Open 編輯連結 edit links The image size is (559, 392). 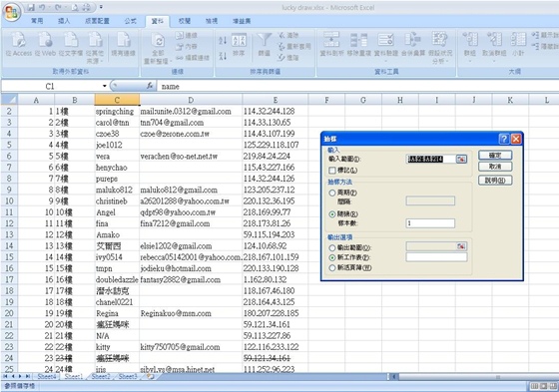192,58
